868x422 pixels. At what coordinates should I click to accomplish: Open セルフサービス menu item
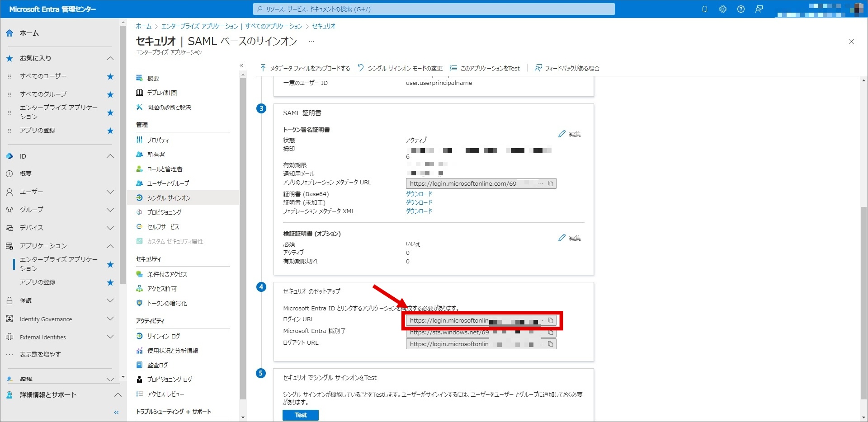[x=163, y=227]
